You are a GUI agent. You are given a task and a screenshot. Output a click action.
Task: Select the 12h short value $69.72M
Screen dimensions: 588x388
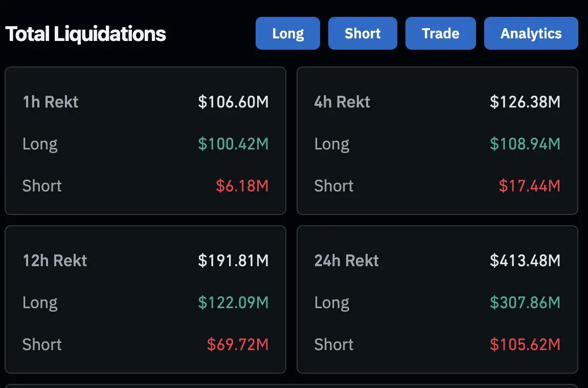pos(238,344)
